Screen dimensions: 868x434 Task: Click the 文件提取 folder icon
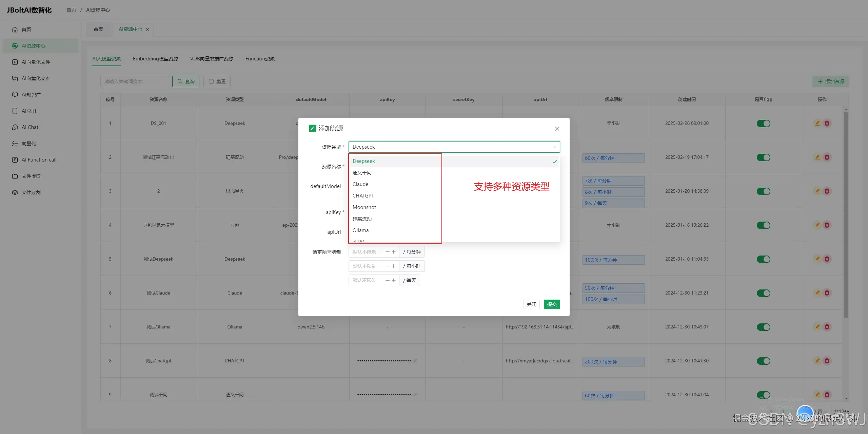click(x=15, y=176)
